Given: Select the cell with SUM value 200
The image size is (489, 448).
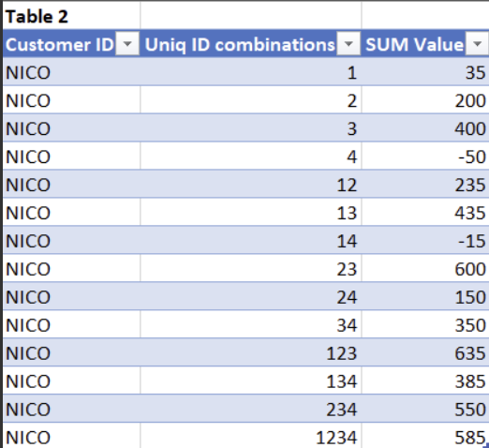Looking at the screenshot, I should click(425, 100).
